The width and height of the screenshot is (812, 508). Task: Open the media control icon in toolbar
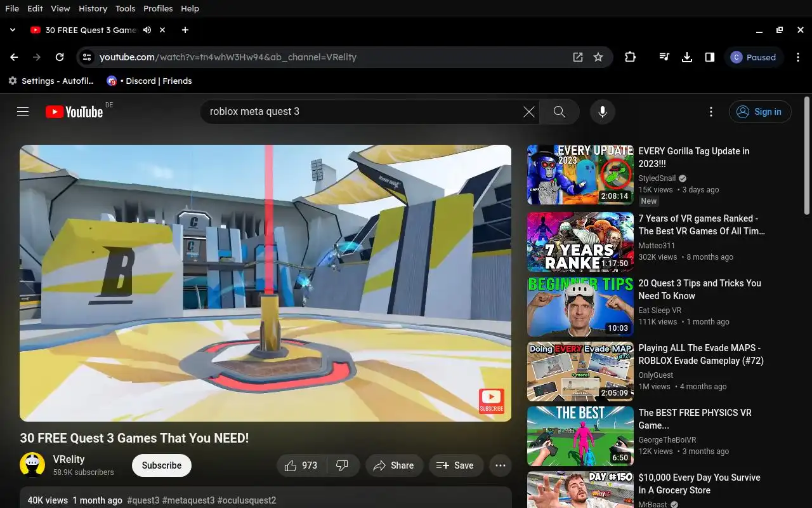point(664,57)
